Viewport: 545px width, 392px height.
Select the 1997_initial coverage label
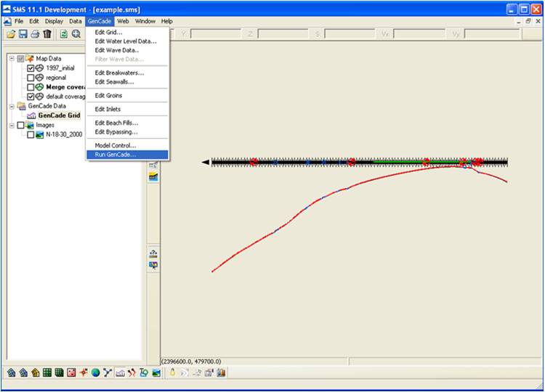pyautogui.click(x=60, y=68)
